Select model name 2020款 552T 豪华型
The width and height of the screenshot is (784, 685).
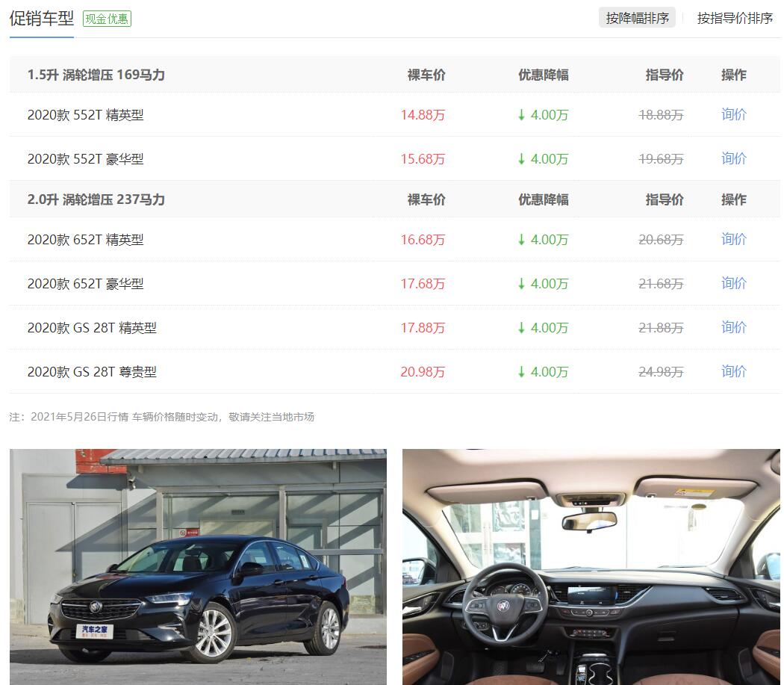coord(86,159)
